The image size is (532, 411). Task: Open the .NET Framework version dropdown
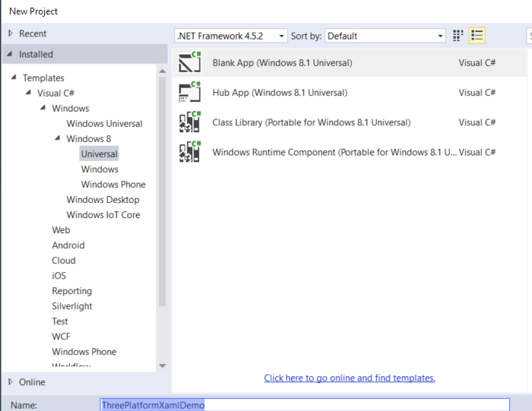click(231, 36)
